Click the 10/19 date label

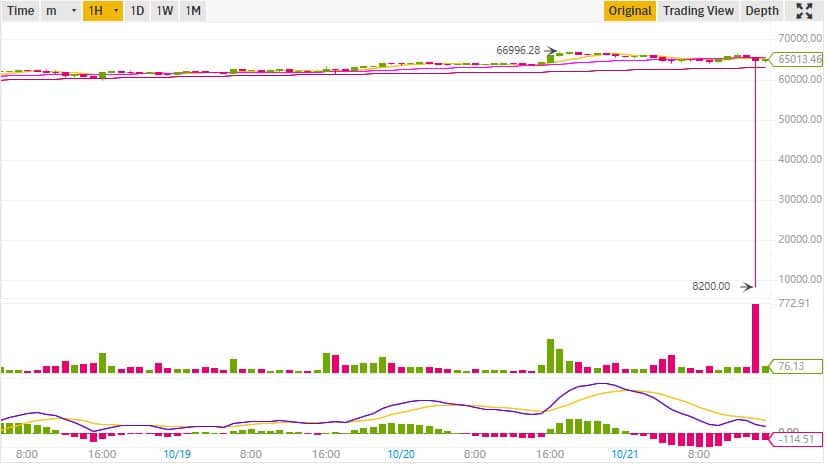pos(177,454)
